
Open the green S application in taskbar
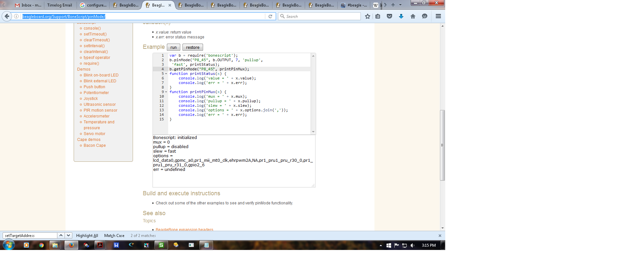[x=161, y=245]
